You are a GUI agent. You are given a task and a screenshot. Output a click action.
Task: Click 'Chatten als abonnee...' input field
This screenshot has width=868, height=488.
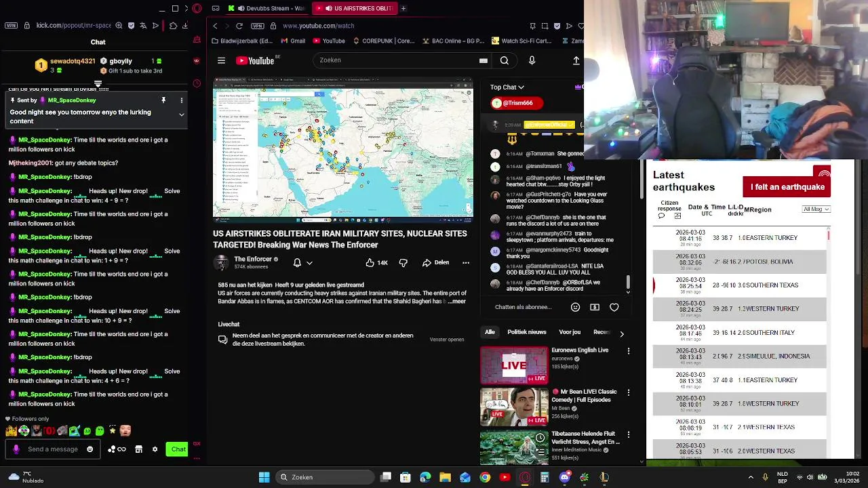point(523,307)
